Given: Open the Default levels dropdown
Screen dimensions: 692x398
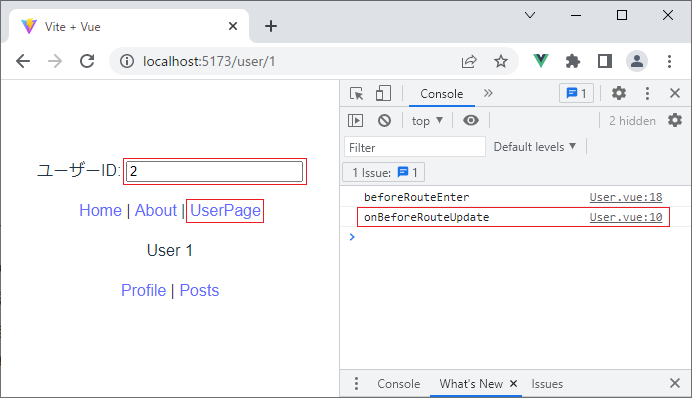Looking at the screenshot, I should click(x=535, y=147).
